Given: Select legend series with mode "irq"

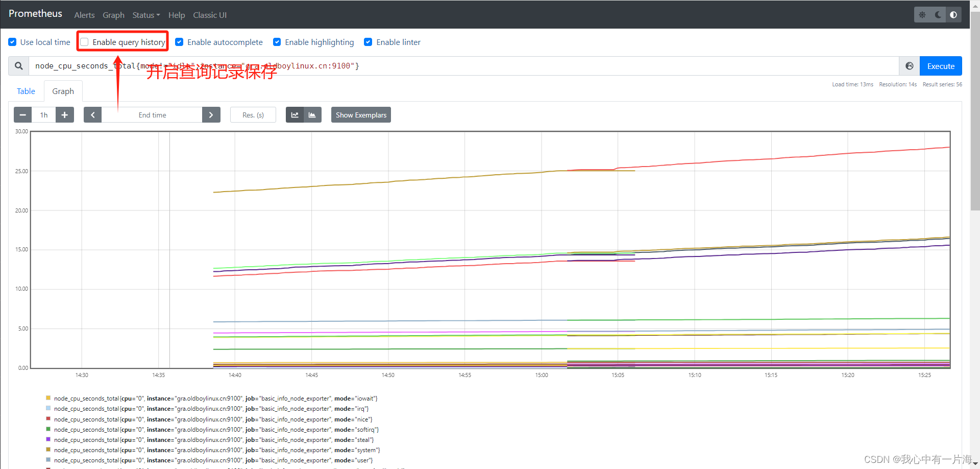Looking at the screenshot, I should click(x=211, y=409).
